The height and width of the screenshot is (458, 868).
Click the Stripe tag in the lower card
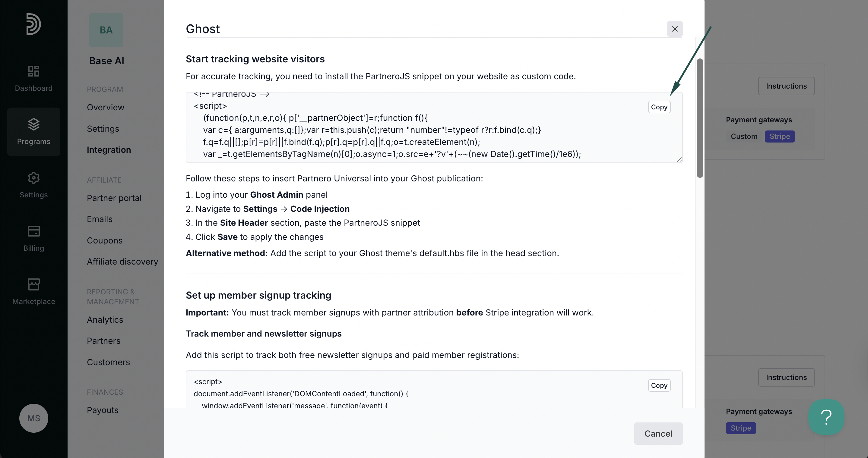pyautogui.click(x=741, y=428)
